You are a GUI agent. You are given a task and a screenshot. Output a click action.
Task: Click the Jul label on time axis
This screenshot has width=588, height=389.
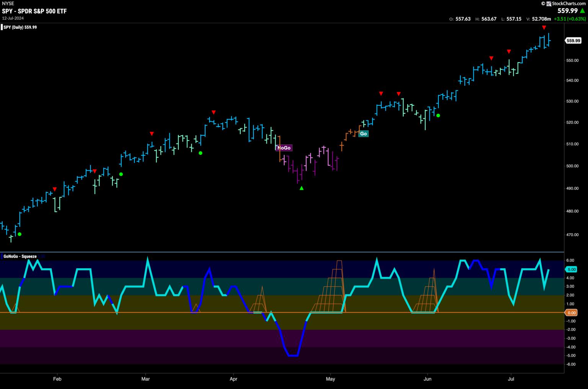point(511,379)
